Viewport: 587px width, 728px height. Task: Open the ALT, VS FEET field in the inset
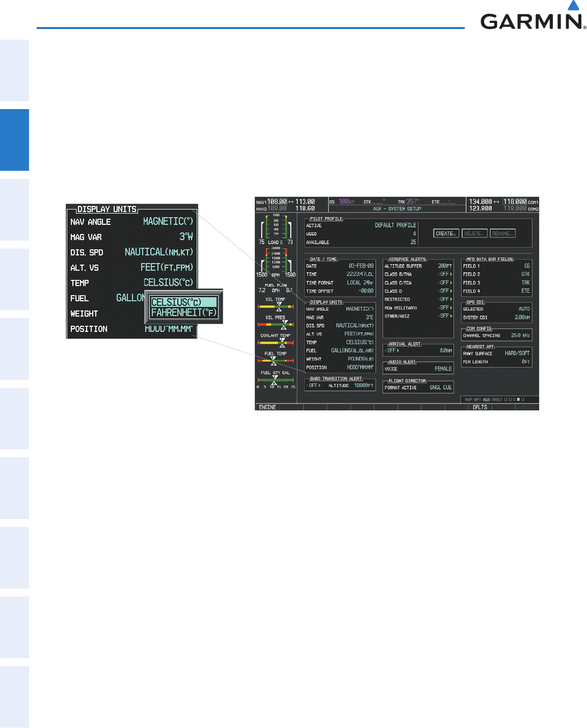(167, 268)
